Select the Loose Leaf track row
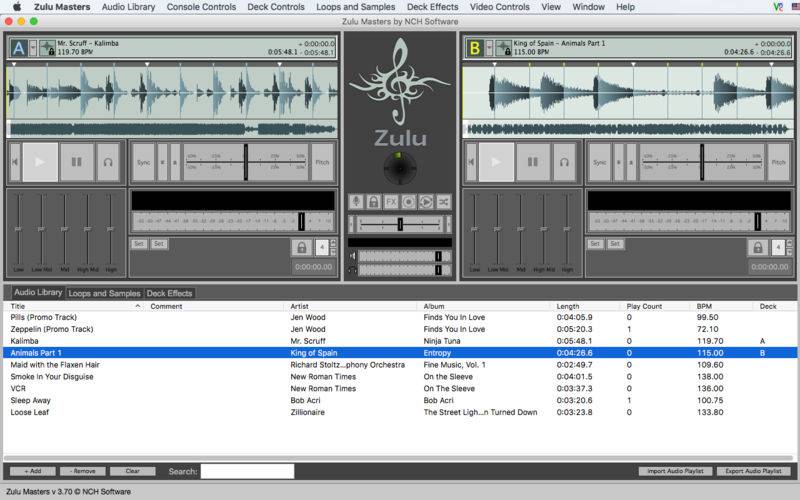800x500 pixels. coord(400,412)
